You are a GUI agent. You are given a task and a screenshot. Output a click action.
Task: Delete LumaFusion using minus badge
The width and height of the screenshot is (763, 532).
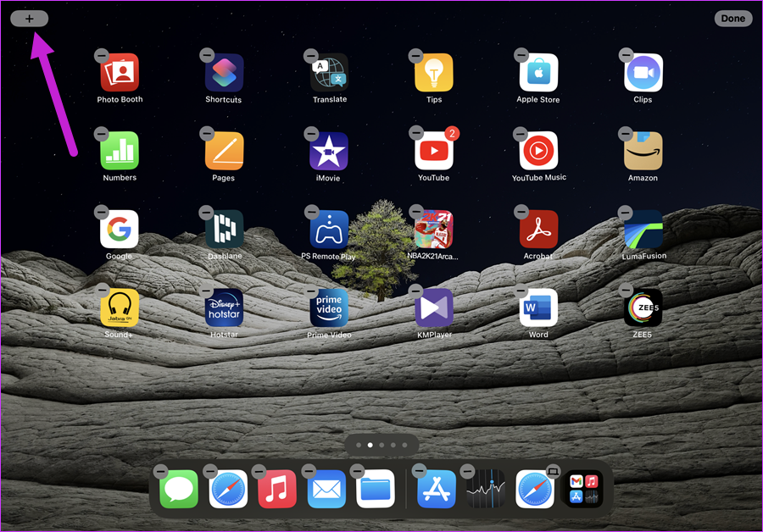625,213
